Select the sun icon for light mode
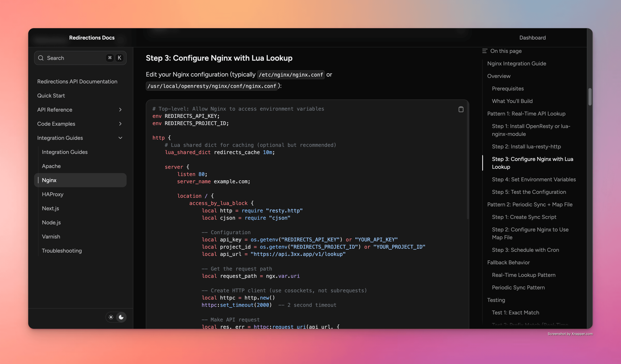This screenshot has width=621, height=364. [x=111, y=317]
